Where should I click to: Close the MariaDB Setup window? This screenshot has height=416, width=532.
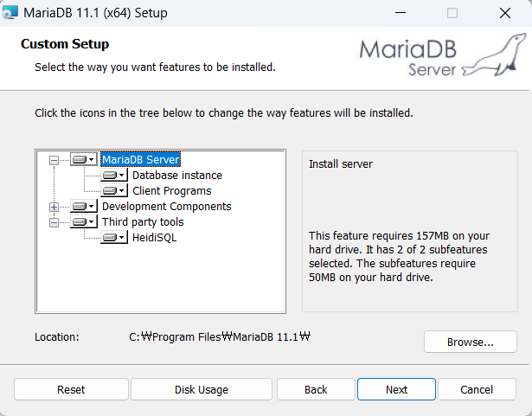tap(505, 13)
